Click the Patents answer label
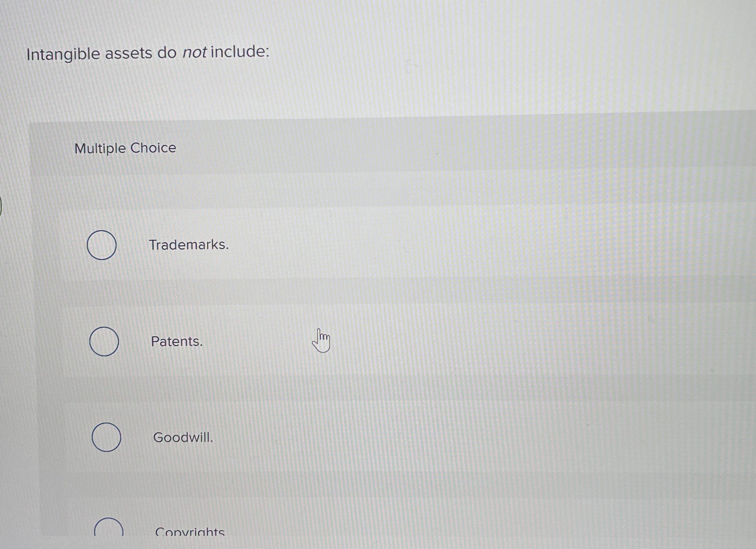This screenshot has height=549, width=756. pyautogui.click(x=177, y=342)
